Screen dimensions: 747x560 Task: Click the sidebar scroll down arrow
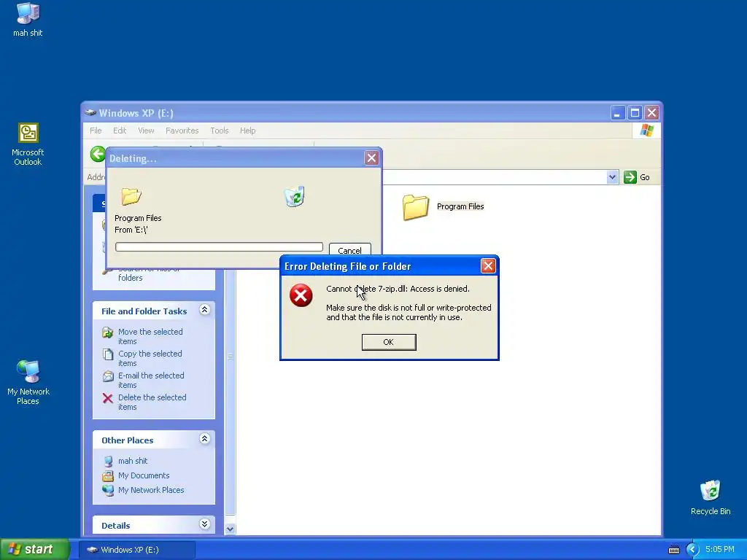[x=230, y=529]
